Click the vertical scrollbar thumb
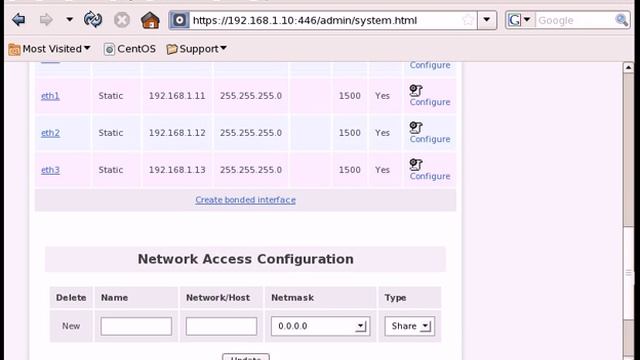 [629, 272]
